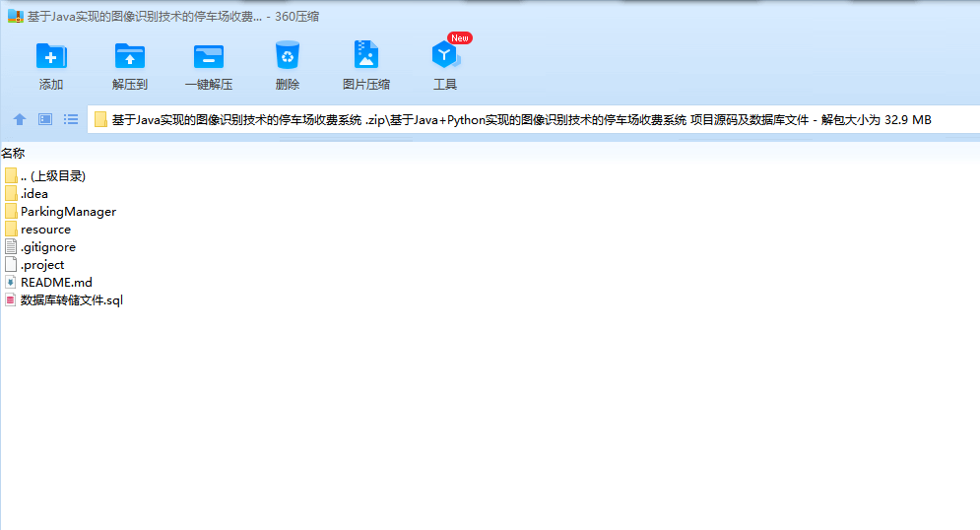Image resolution: width=980 pixels, height=530 pixels.
Task: Select the '数据库转储文件.sql' file name
Action: click(x=71, y=300)
